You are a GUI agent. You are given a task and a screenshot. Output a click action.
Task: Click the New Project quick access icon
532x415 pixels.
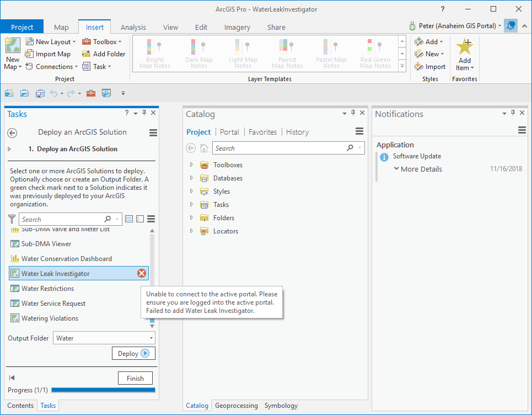click(x=9, y=93)
